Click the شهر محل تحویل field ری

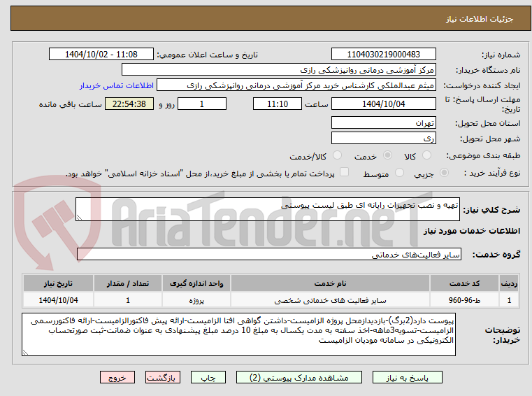coord(383,139)
